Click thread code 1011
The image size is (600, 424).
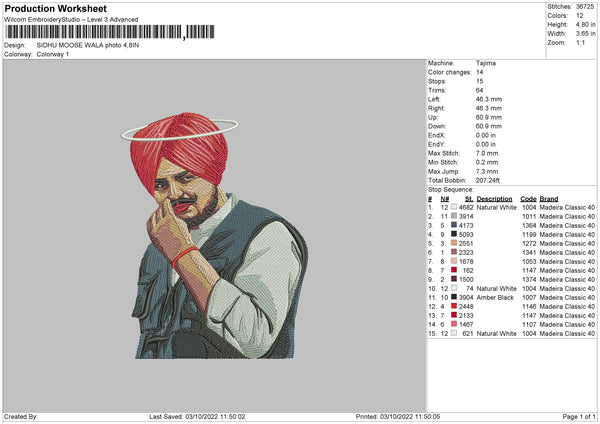pos(529,217)
